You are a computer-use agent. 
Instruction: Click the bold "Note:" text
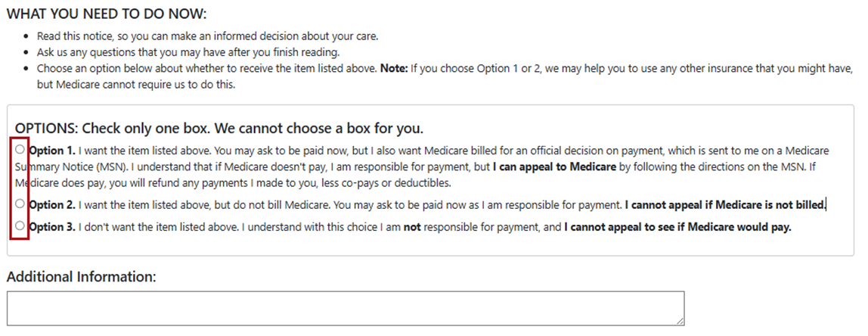point(395,69)
